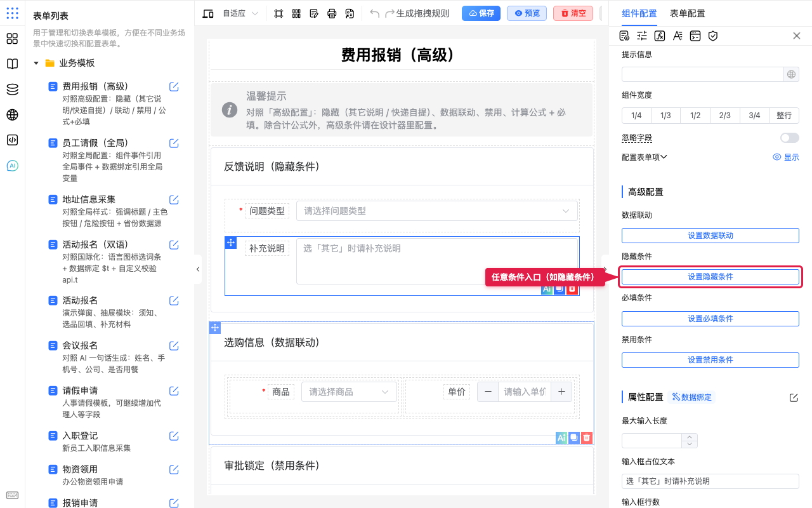
Task: Open the 请选择商品 dropdown
Action: [349, 392]
